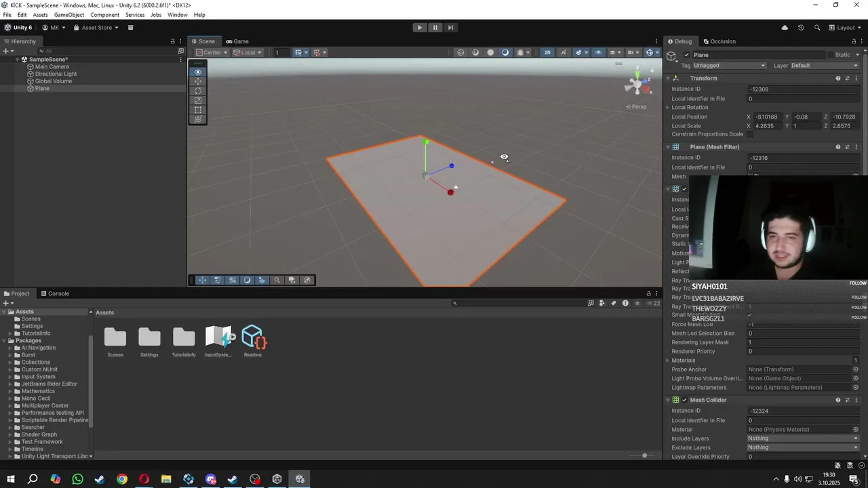Viewport: 868px width, 488px height.
Task: Select the Transform tool in Scene tools overlay
Action: click(198, 119)
